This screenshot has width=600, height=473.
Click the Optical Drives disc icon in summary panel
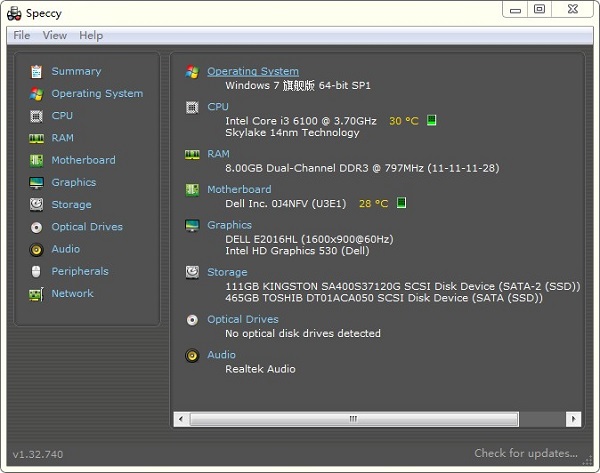[192, 320]
